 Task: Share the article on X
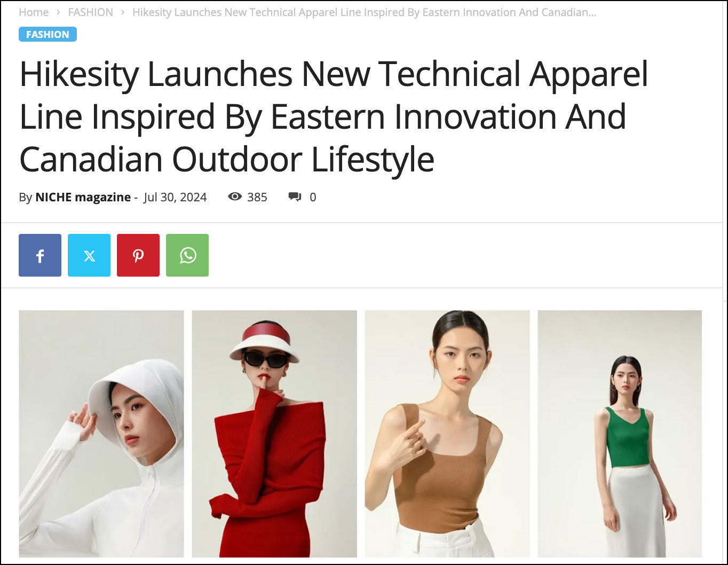click(x=89, y=255)
